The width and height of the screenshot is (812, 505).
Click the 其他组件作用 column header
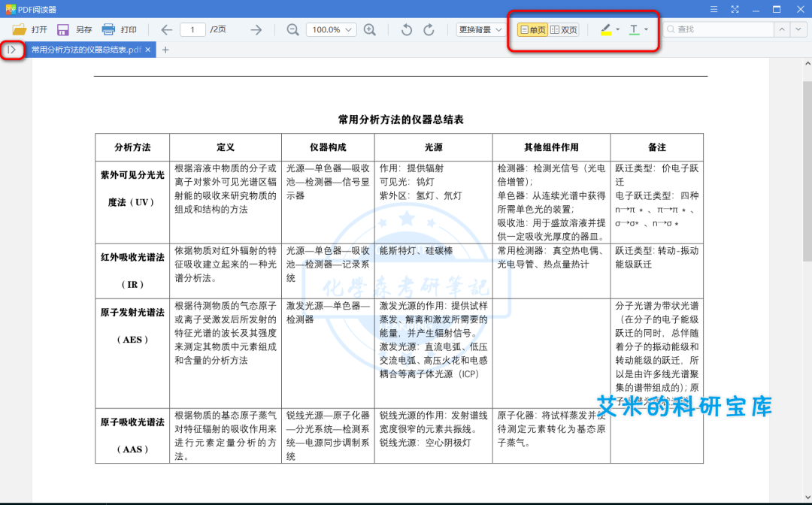click(551, 147)
